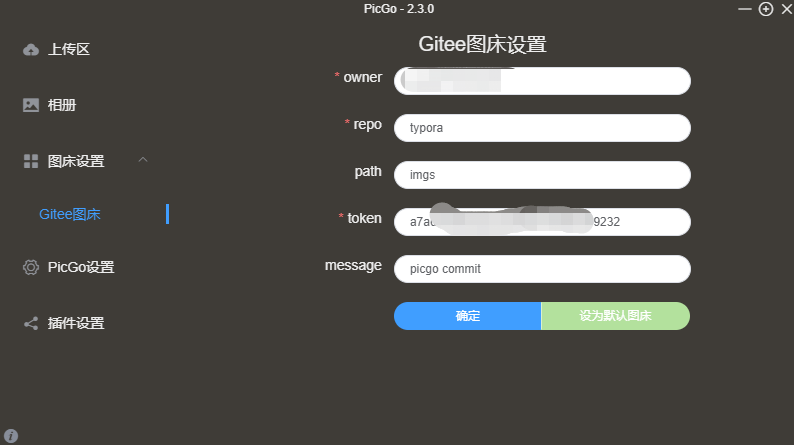The width and height of the screenshot is (794, 445).
Task: Click the PicGo settings gear icon
Action: (x=31, y=267)
